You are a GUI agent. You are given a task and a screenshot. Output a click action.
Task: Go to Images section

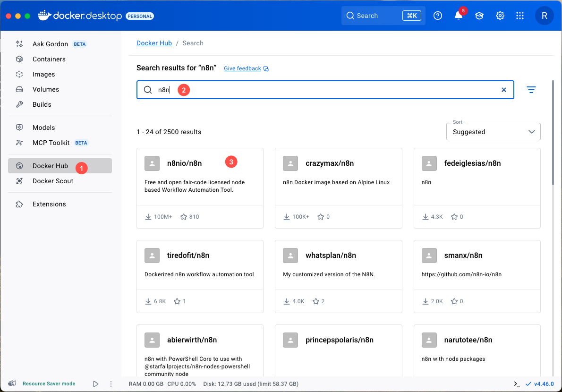tap(60, 74)
